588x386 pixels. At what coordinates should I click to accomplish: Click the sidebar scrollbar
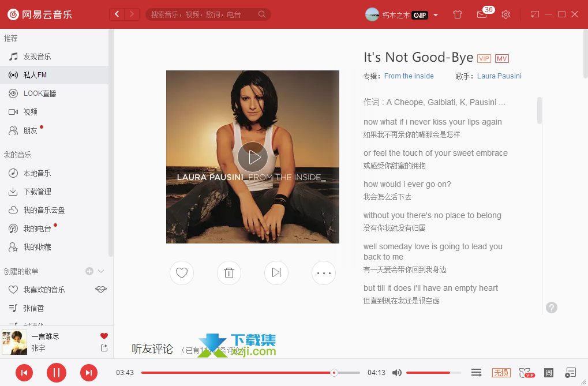(x=111, y=143)
